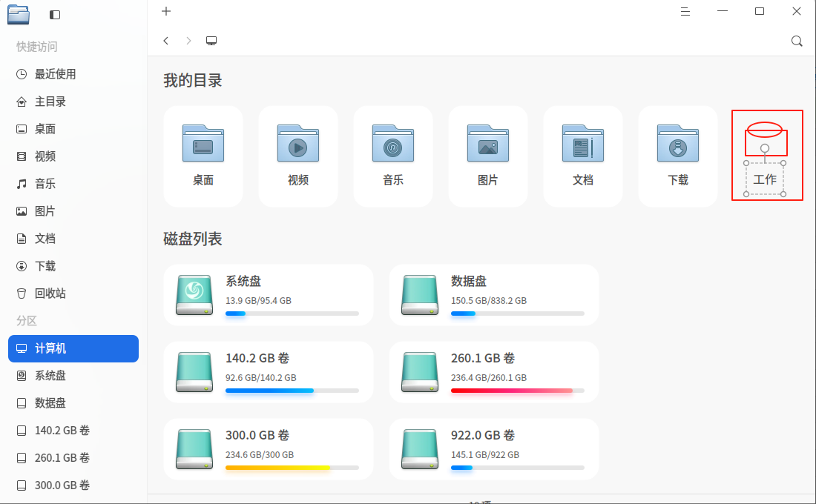Click the 磁盘列表 heading
Viewport: 816px width, 504px height.
click(193, 239)
